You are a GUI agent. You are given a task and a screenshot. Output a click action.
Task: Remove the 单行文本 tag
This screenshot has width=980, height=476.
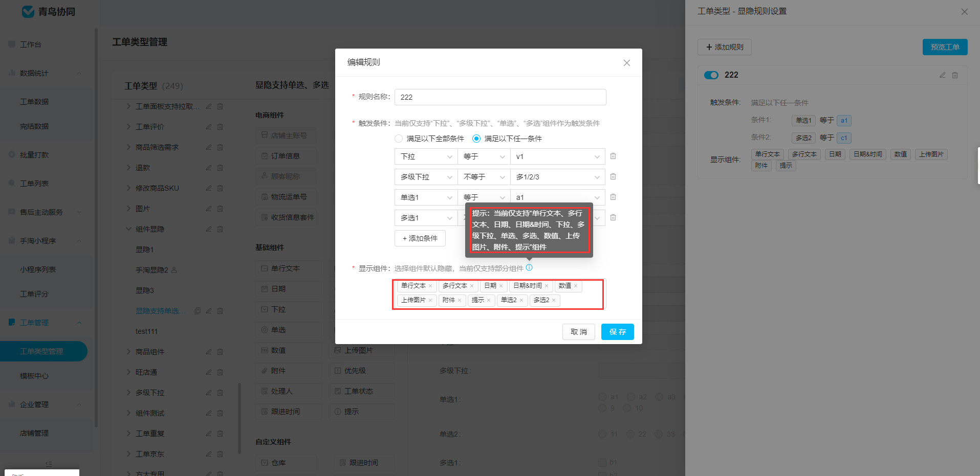point(430,286)
